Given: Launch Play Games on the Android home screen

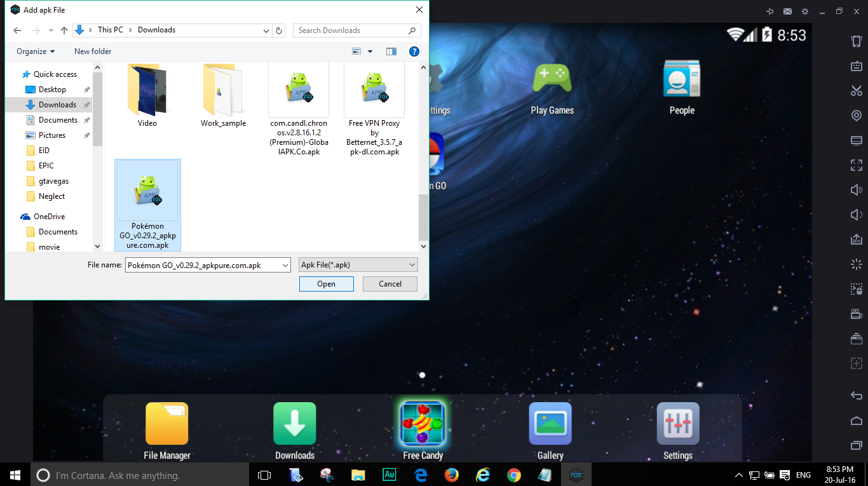Looking at the screenshot, I should (552, 89).
